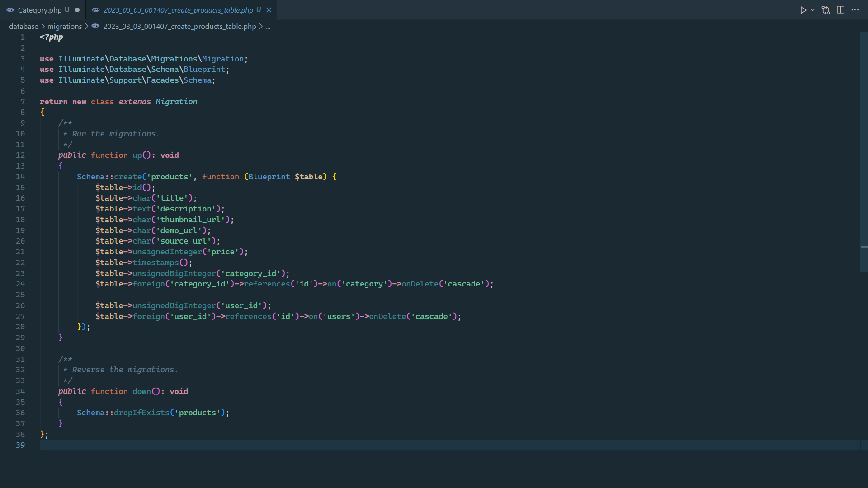This screenshot has height=488, width=868.
Task: Switch to the Category.php tab
Action: (40, 10)
